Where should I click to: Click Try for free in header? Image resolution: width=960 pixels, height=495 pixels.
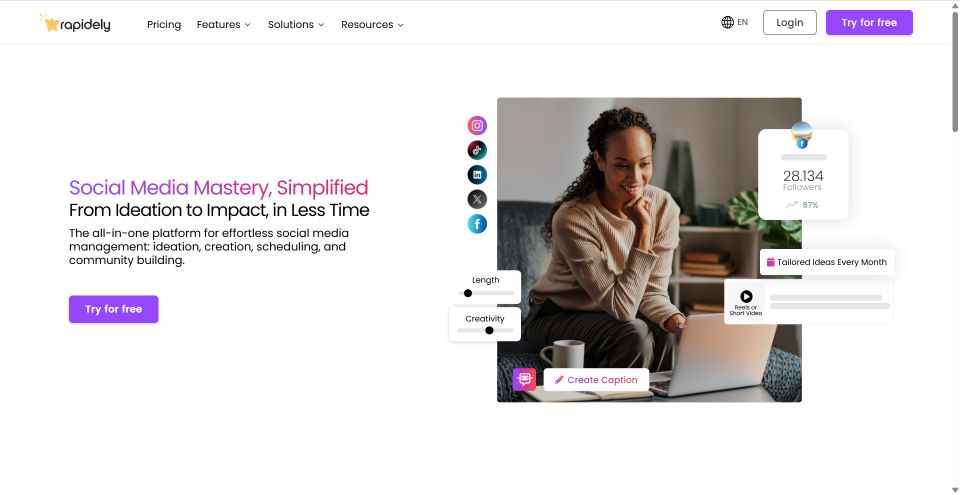(x=869, y=23)
